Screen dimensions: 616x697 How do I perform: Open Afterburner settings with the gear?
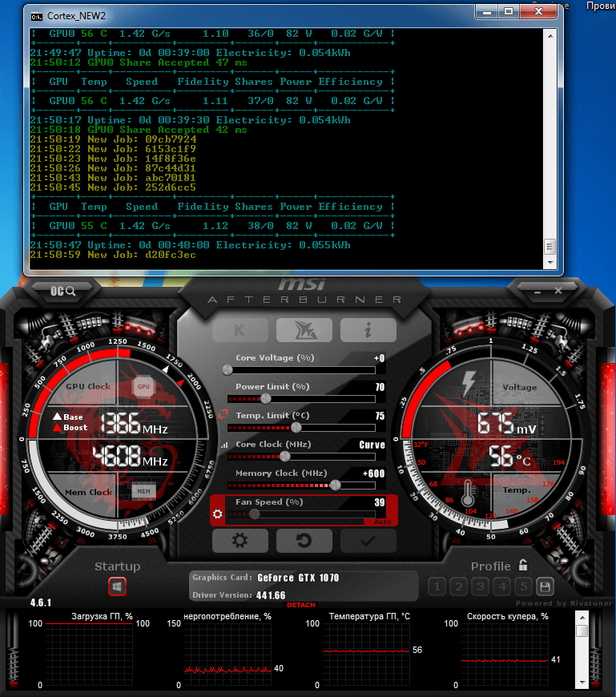(240, 541)
